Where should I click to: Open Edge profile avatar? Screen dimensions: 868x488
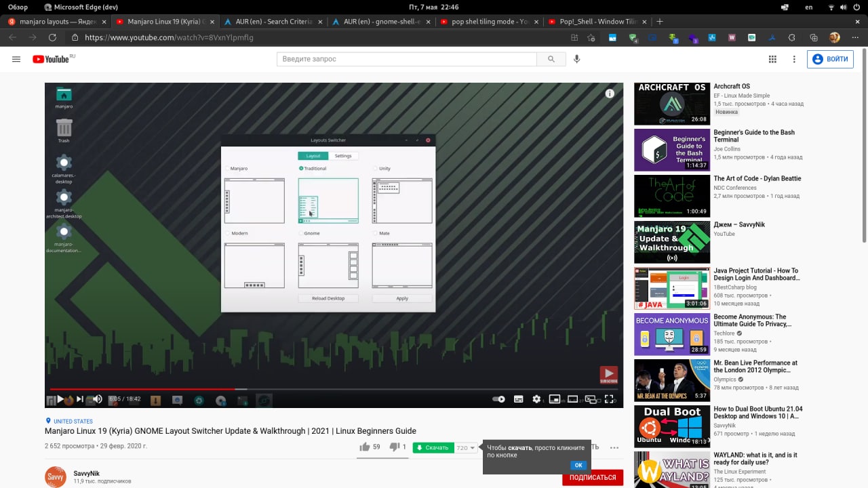click(x=834, y=38)
